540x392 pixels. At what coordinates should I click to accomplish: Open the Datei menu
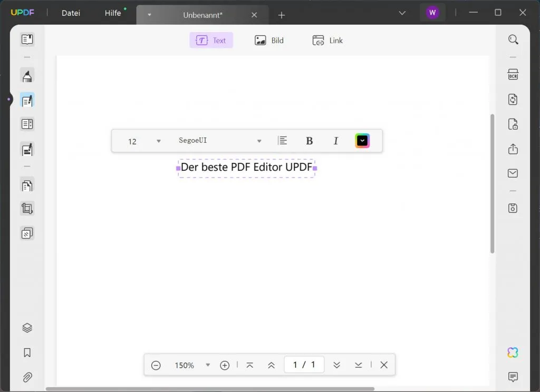(x=71, y=13)
